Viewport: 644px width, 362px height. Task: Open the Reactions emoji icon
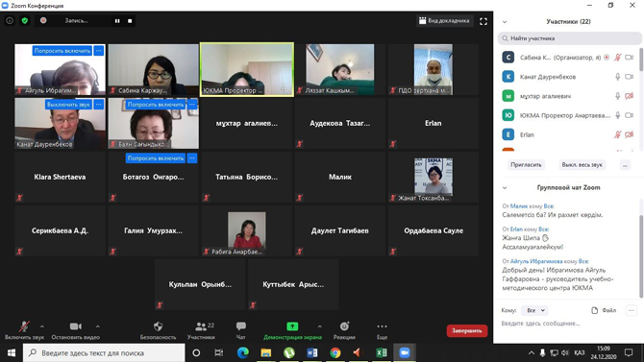click(344, 326)
